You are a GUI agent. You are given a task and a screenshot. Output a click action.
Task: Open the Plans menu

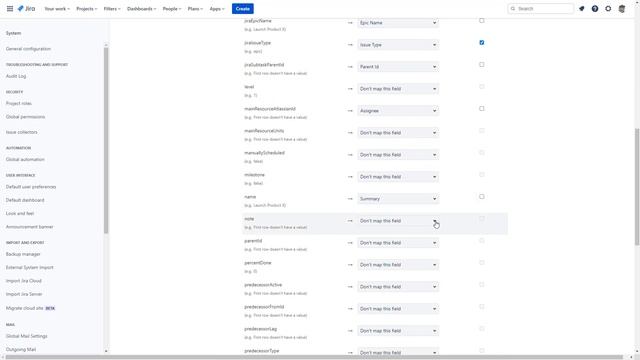tap(195, 9)
